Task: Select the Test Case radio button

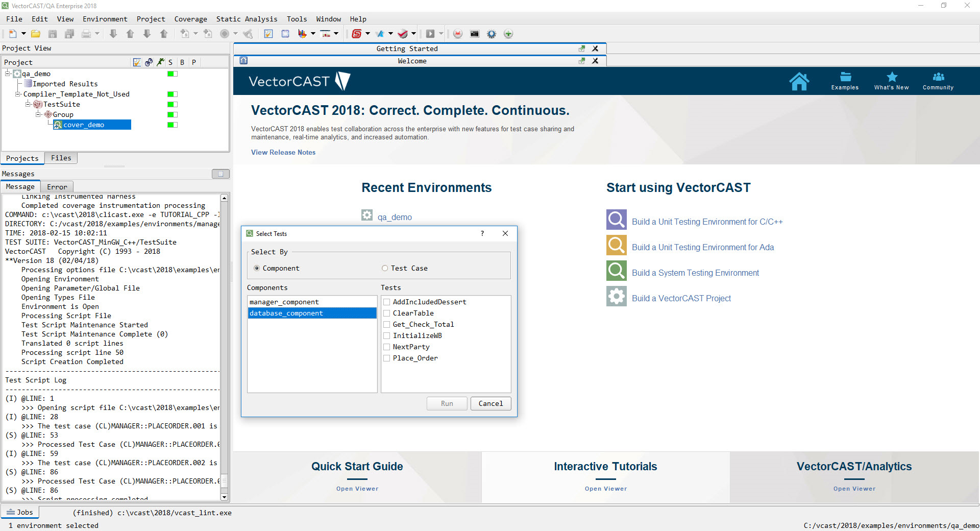Action: (385, 268)
